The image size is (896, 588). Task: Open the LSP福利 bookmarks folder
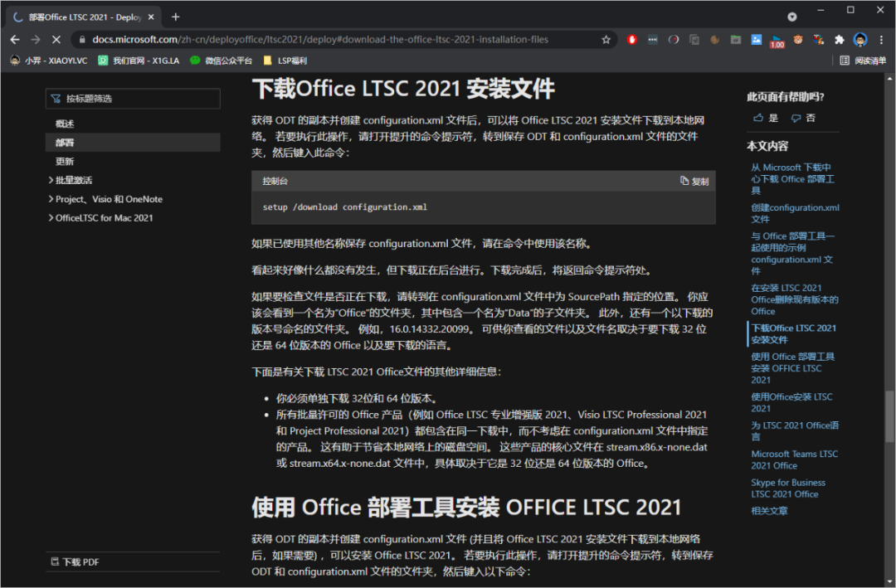point(285,61)
